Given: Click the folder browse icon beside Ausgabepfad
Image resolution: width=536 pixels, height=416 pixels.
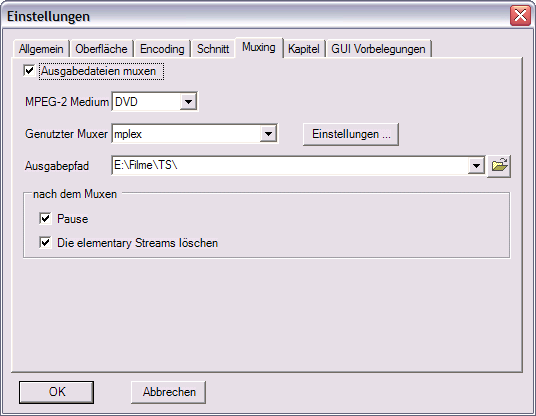Looking at the screenshot, I should point(499,166).
